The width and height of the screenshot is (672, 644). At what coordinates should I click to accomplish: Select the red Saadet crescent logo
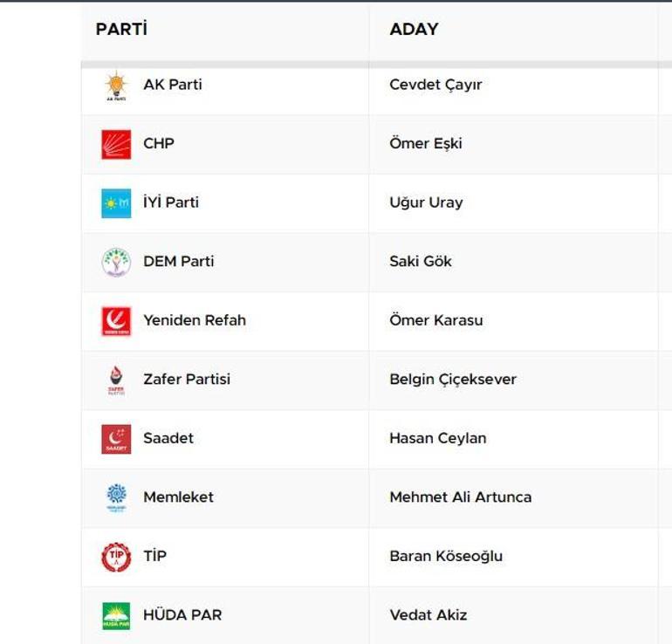116,439
